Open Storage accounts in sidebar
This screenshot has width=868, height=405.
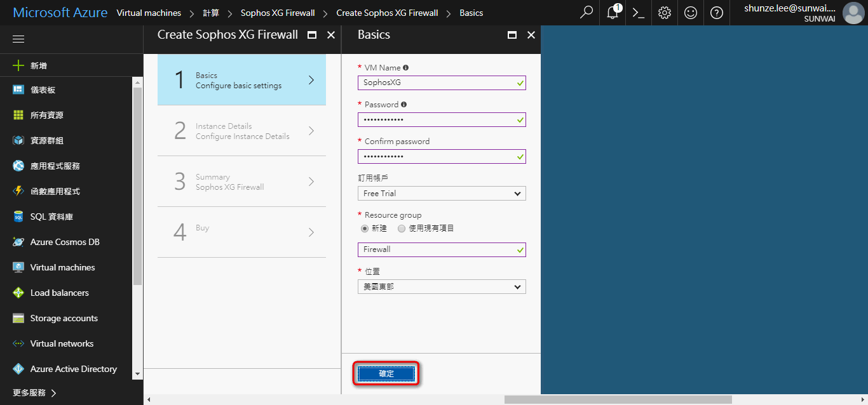click(64, 318)
